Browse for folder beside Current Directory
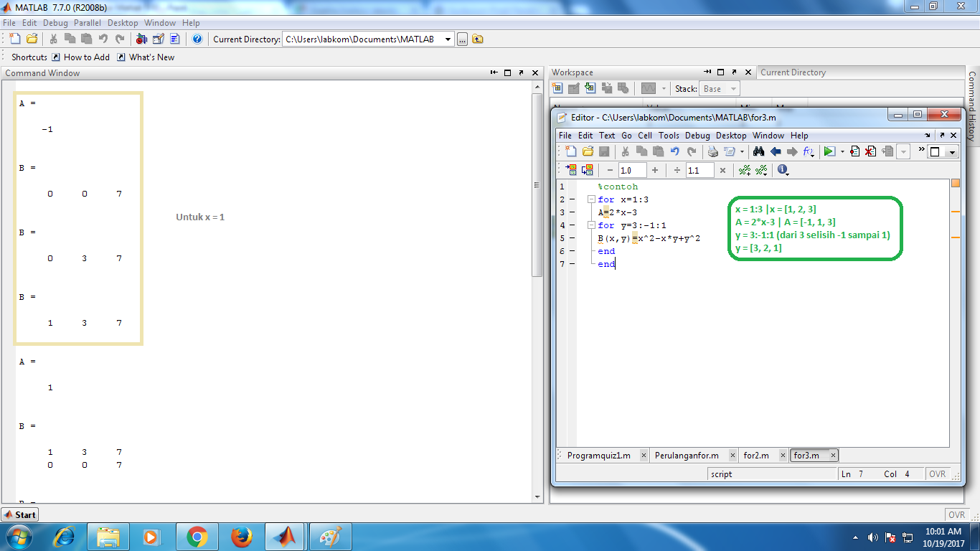Screen dimensions: 980x551 click(461, 39)
